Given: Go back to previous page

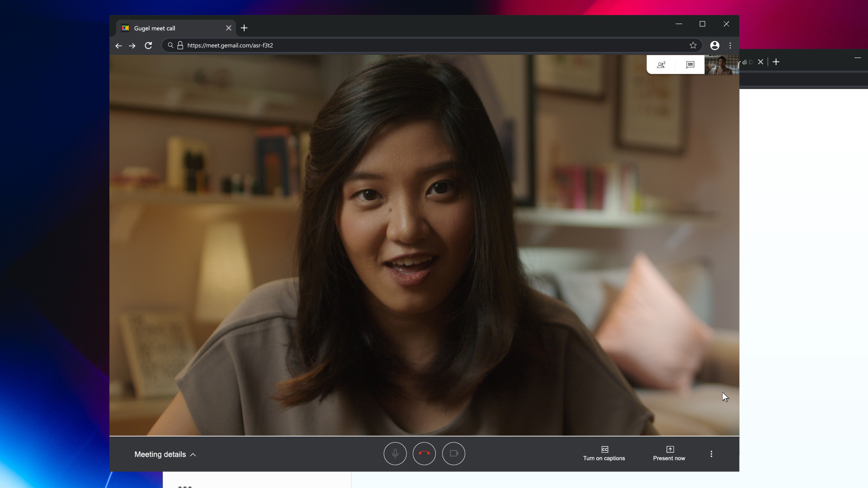Looking at the screenshot, I should coord(118,46).
